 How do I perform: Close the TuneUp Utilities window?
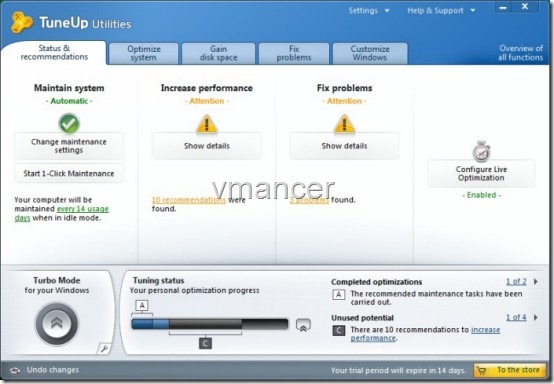tap(525, 6)
